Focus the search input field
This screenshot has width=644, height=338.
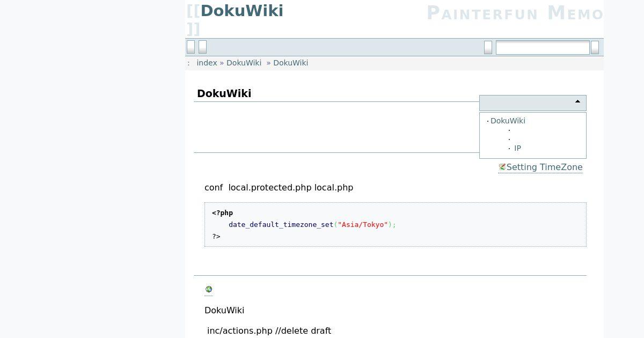pyautogui.click(x=543, y=48)
